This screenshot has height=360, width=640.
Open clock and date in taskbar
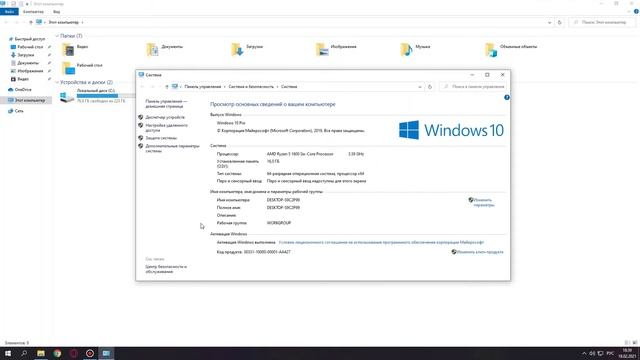click(x=628, y=353)
